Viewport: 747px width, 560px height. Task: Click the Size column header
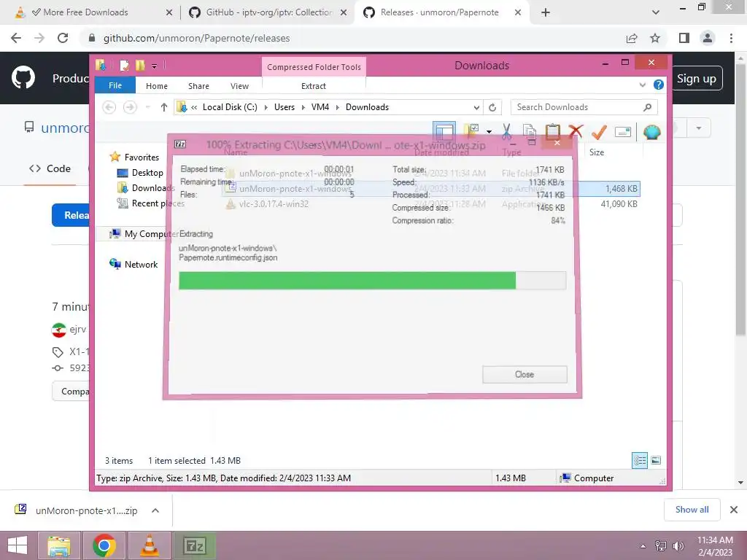[597, 152]
